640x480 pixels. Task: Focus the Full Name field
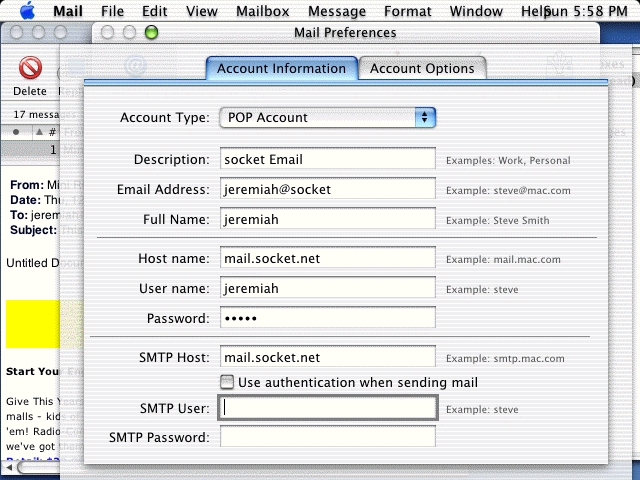[328, 218]
